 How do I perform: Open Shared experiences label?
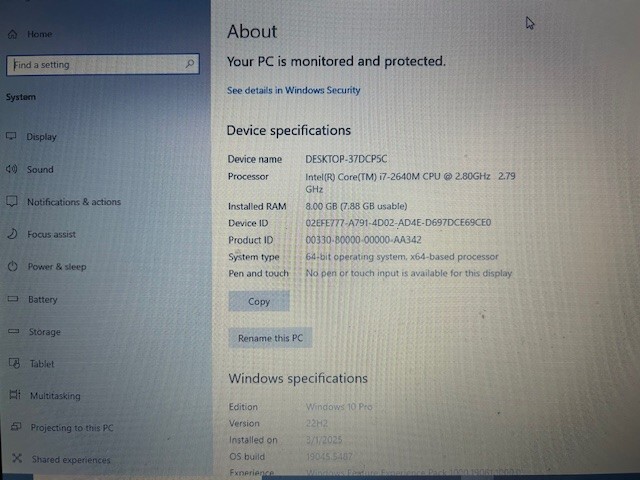(x=71, y=460)
